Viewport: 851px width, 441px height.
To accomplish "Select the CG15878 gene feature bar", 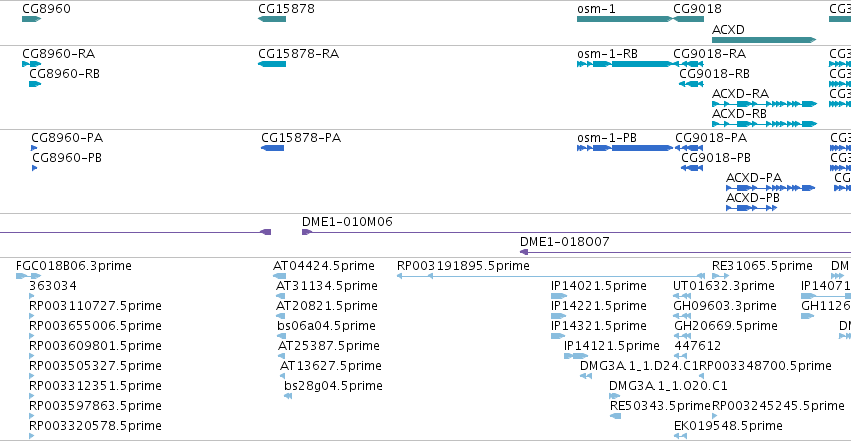I will tap(272, 19).
